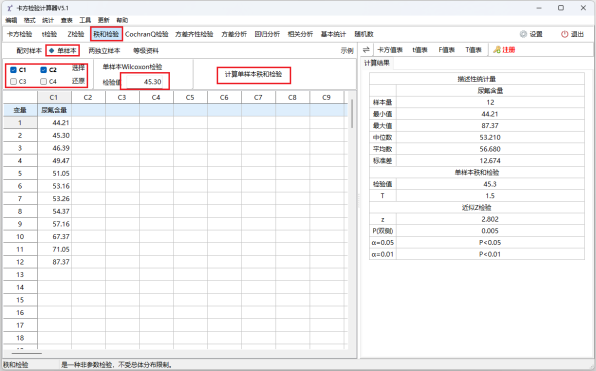Switch to the Z检验 tab
Viewport: 596px width, 371px height.
(76, 34)
